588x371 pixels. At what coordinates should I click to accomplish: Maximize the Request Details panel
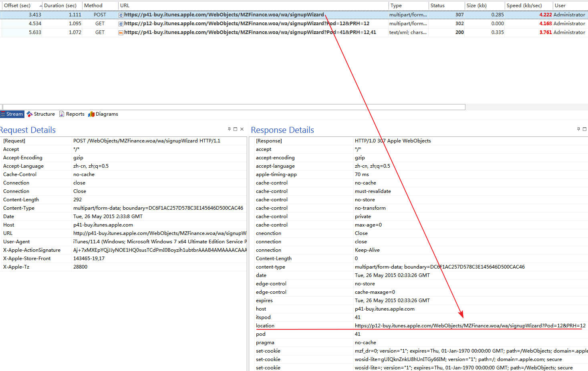point(236,129)
